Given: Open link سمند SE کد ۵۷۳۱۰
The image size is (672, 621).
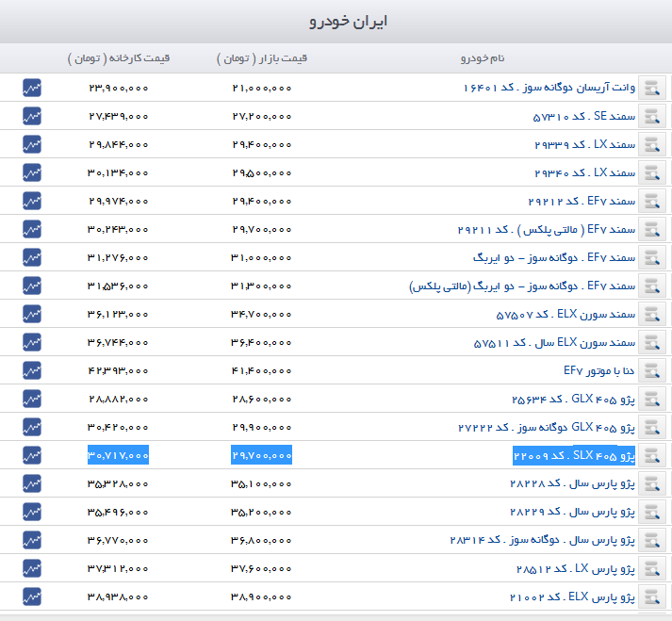Looking at the screenshot, I should (x=584, y=116).
